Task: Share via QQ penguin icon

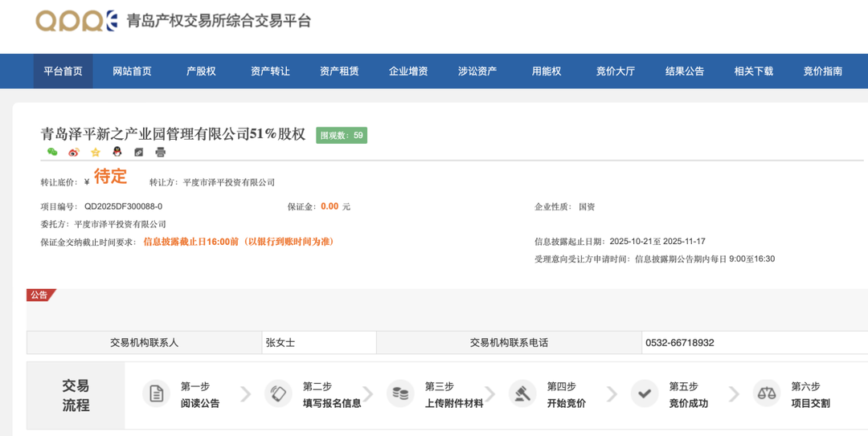Action: (117, 153)
